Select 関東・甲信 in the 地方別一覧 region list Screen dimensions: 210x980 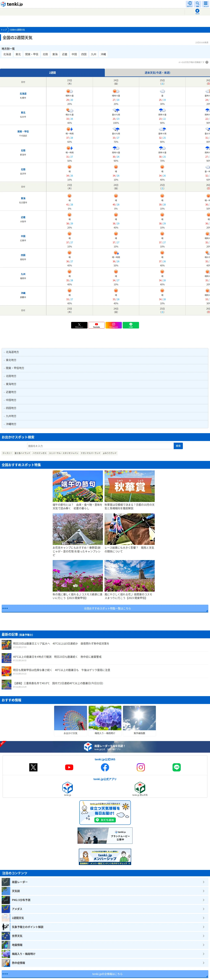pyautogui.click(x=32, y=54)
